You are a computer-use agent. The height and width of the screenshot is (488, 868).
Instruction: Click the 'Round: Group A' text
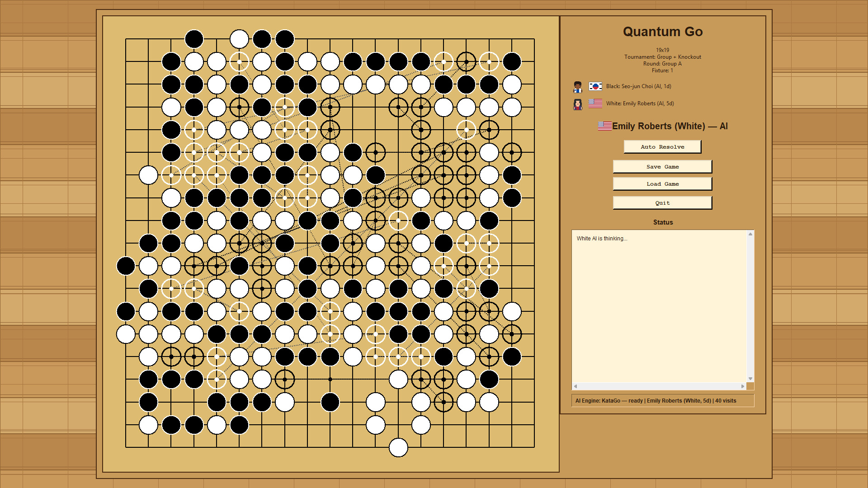[662, 64]
